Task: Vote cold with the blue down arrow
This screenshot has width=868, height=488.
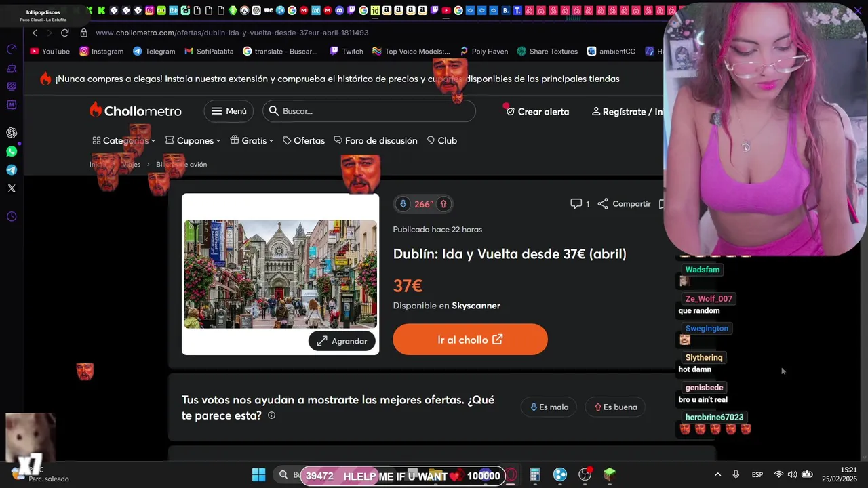Action: tap(403, 204)
